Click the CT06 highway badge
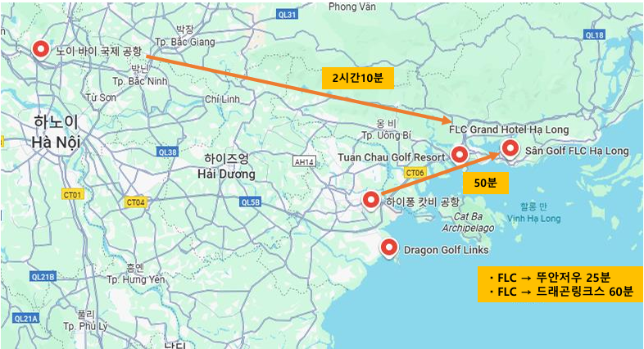 [x=415, y=172]
